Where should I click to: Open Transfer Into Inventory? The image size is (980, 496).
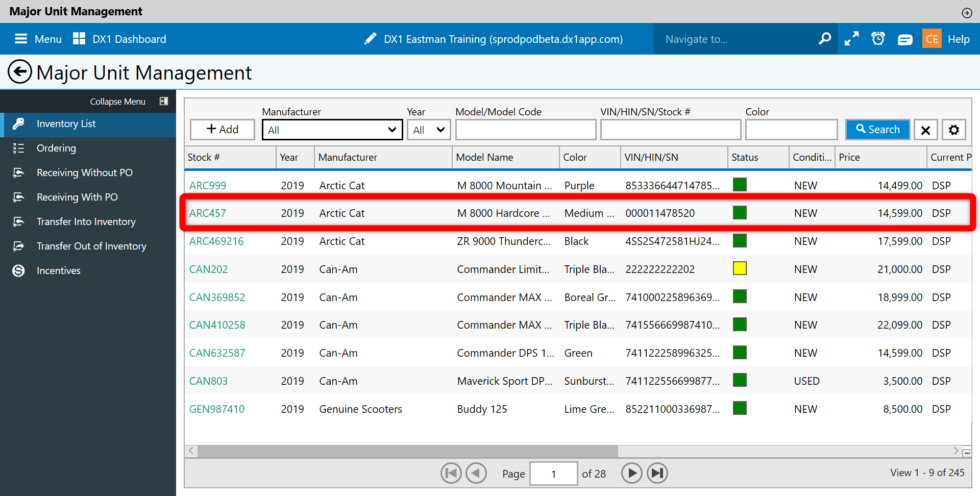click(88, 222)
